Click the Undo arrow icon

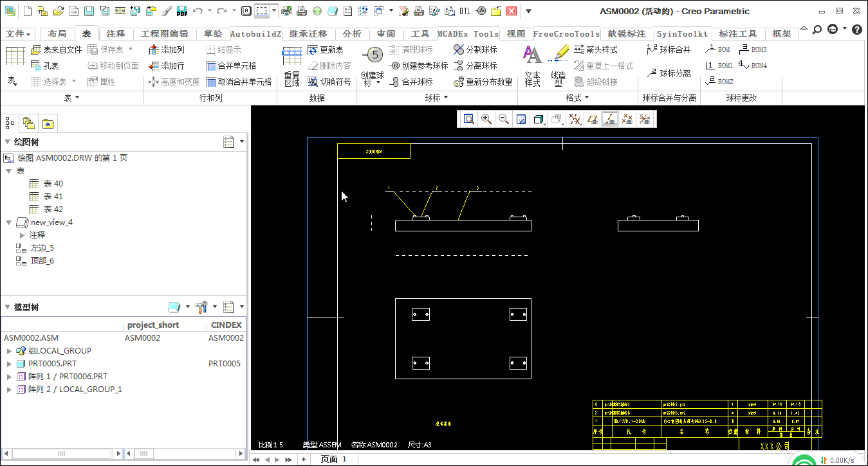198,11
